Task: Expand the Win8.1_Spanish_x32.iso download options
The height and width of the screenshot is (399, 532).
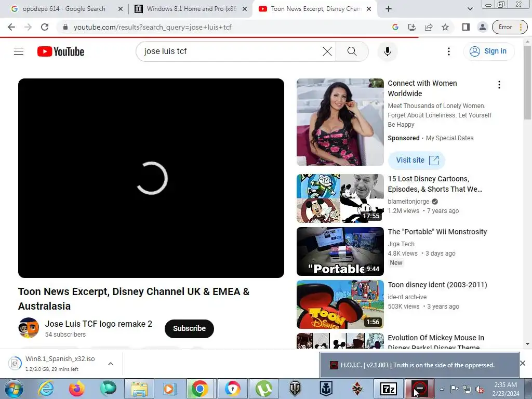Action: tap(110, 364)
